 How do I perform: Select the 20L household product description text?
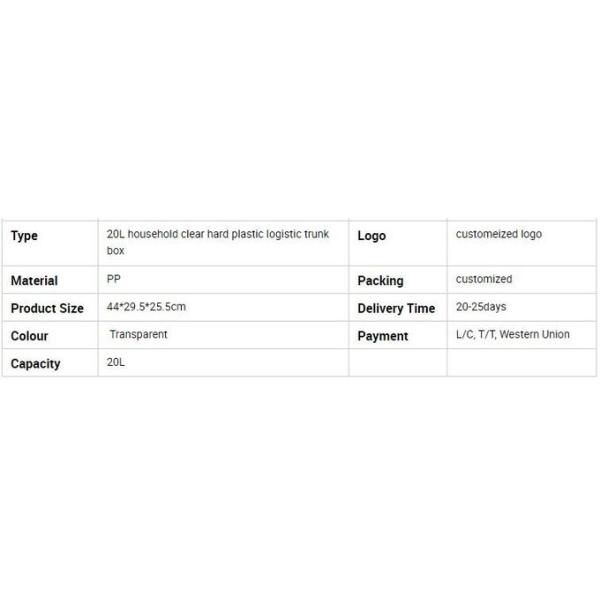pos(217,242)
